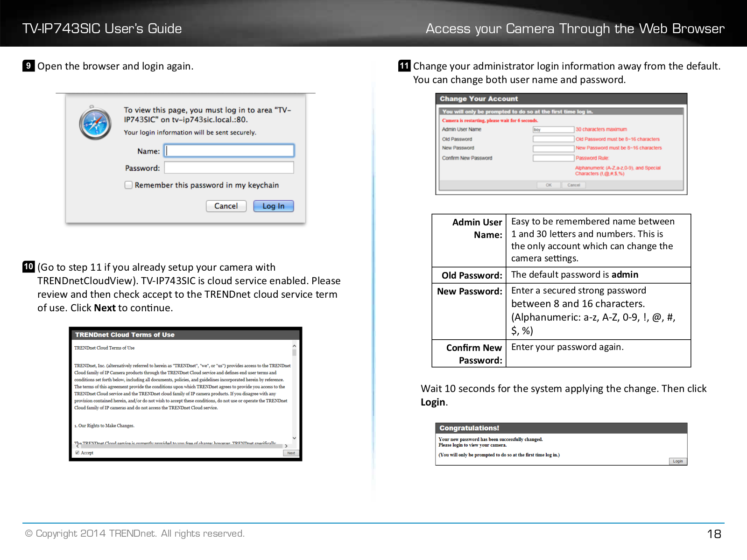This screenshot has width=747, height=560.
Task: Click the 'Confirm New Password:' table label
Action: [x=474, y=354]
